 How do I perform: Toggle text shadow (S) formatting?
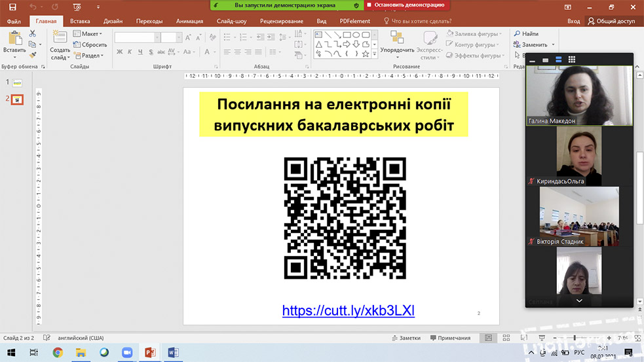[151, 52]
